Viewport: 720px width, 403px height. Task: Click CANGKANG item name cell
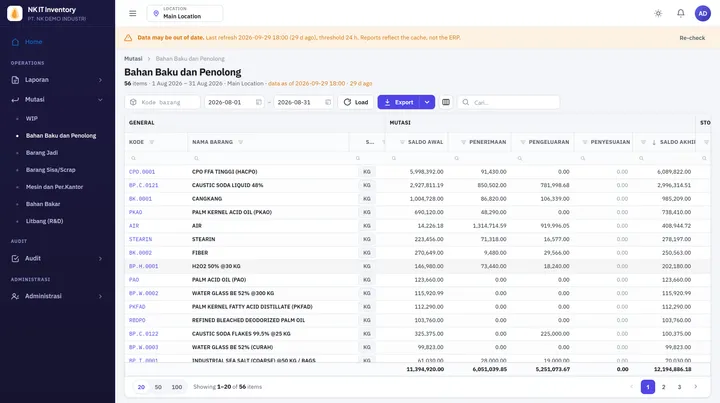coord(207,199)
